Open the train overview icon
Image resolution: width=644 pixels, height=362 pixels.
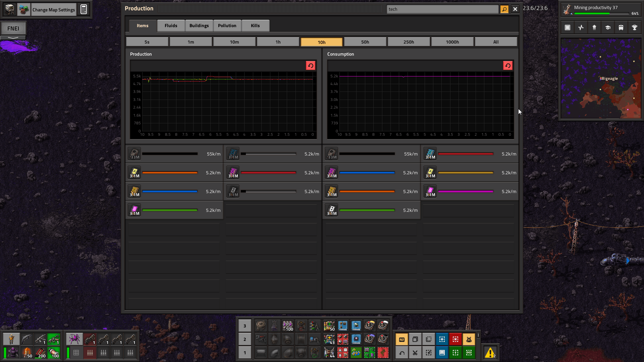pos(621,28)
